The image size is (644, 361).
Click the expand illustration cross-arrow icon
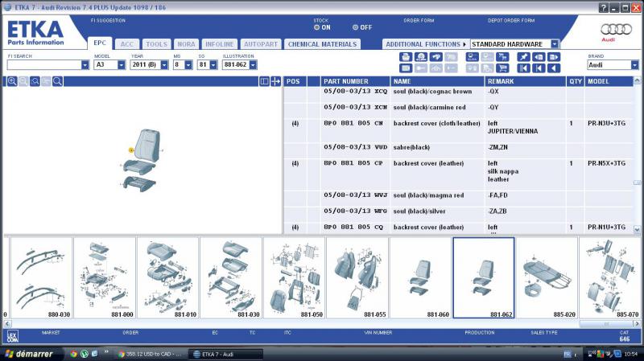coord(275,81)
